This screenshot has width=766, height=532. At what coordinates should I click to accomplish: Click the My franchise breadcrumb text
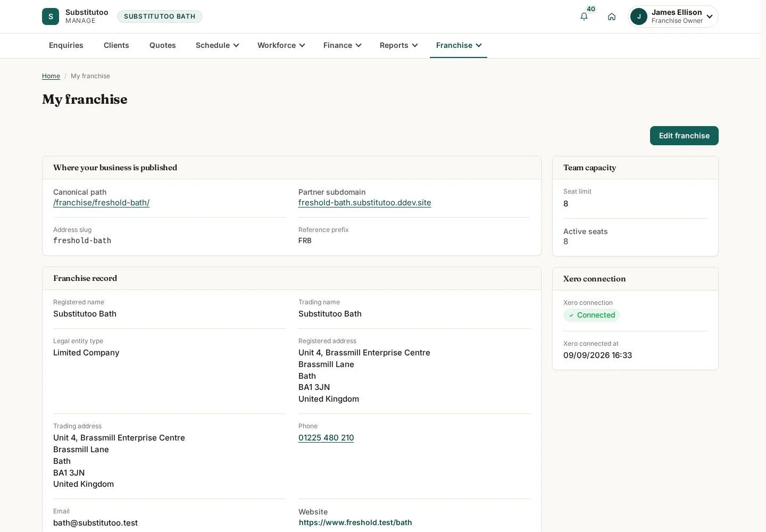coord(90,76)
